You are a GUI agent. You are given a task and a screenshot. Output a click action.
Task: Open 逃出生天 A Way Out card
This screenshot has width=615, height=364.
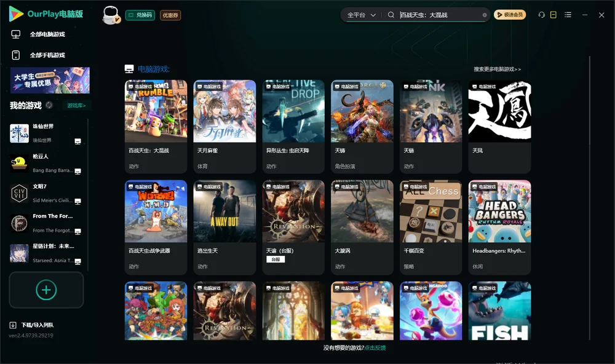click(224, 227)
